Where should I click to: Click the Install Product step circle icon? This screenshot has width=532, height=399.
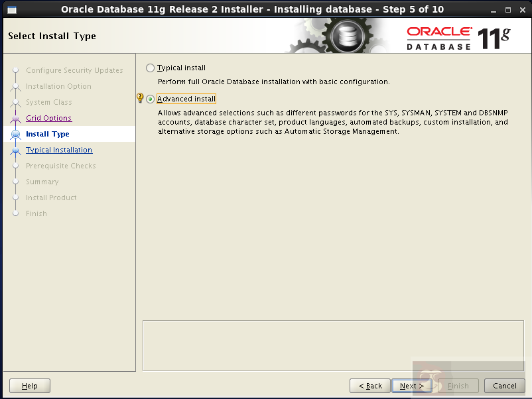click(x=15, y=198)
